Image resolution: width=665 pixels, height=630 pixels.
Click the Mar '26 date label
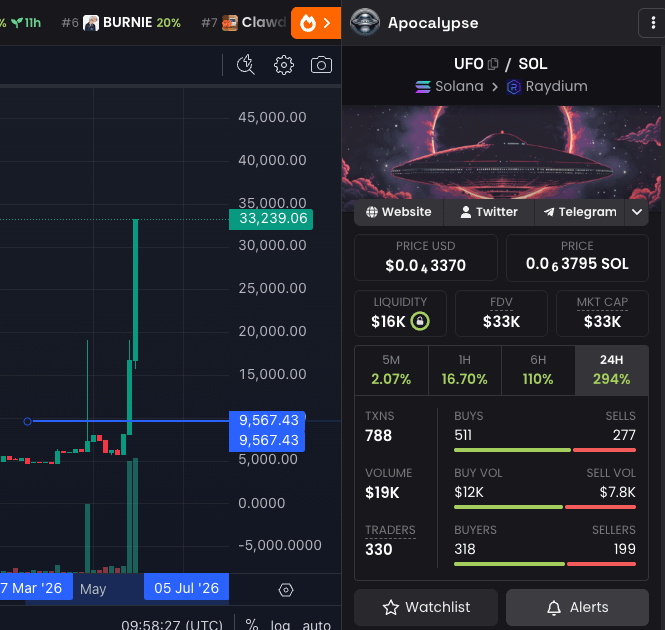point(36,588)
